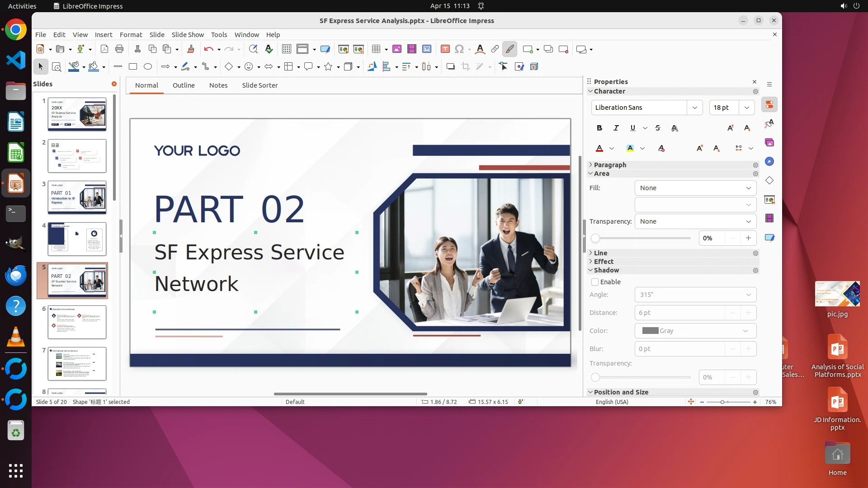Open the Fill type dropdown

(x=695, y=188)
